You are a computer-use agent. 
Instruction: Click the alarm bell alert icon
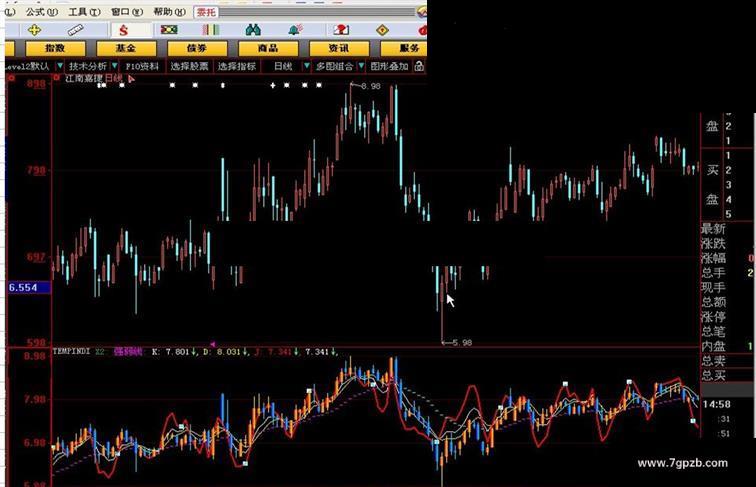[x=295, y=30]
